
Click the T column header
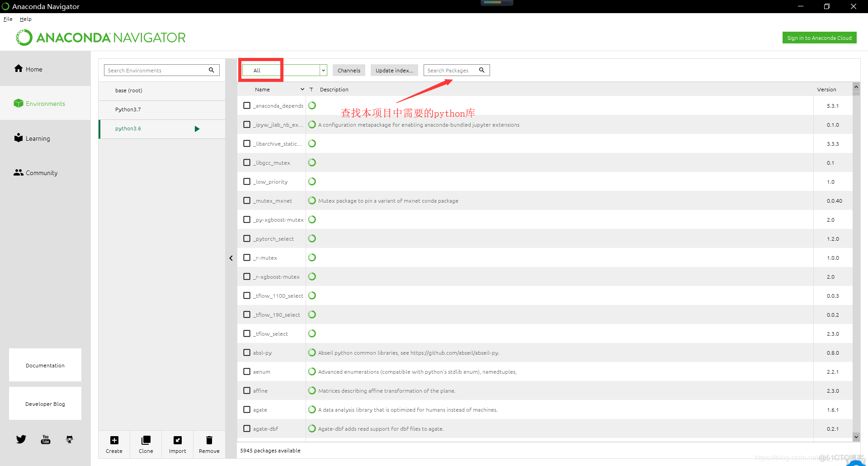[x=311, y=90]
